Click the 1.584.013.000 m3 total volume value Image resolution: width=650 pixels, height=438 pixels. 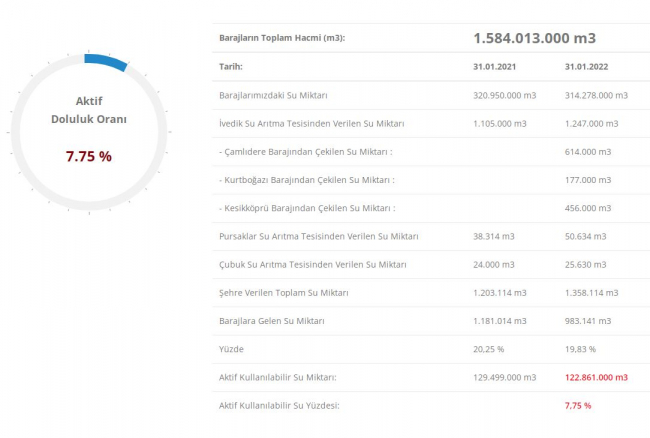pyautogui.click(x=534, y=38)
